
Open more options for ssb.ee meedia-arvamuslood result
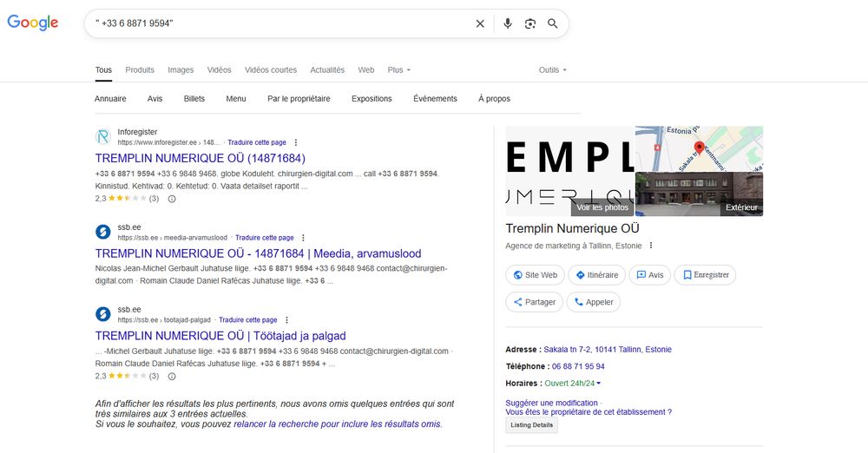[x=303, y=238]
